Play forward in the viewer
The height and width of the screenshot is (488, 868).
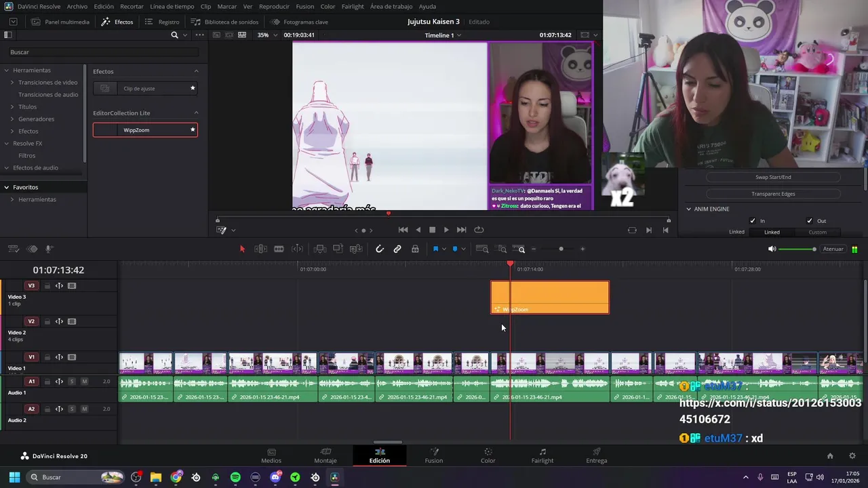(446, 230)
